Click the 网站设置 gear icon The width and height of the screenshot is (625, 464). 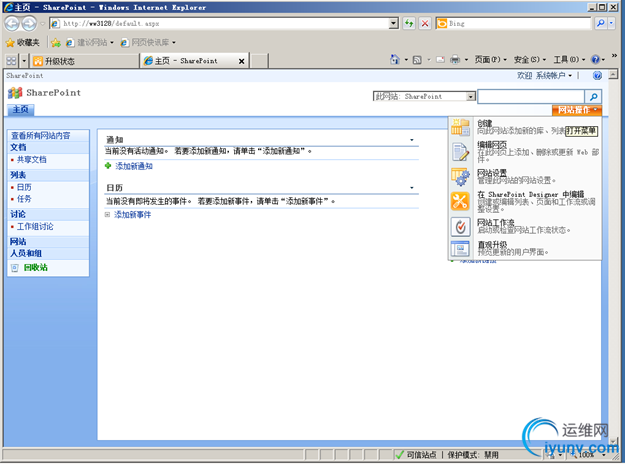tap(460, 177)
